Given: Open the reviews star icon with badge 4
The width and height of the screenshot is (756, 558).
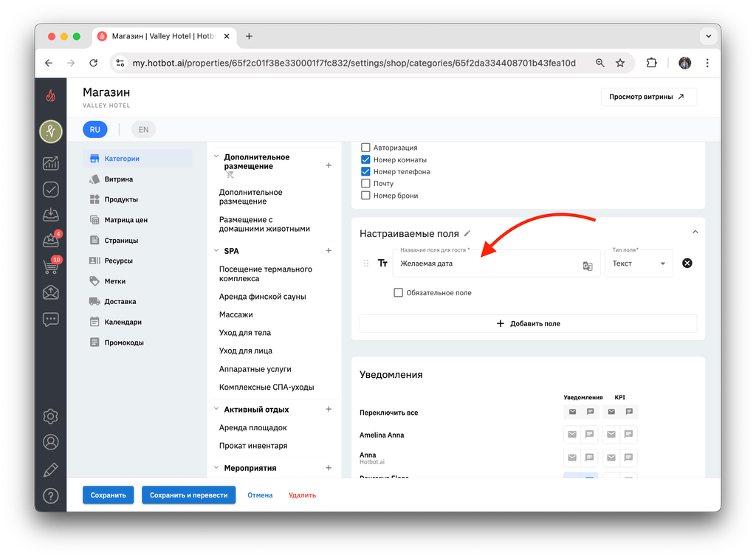Looking at the screenshot, I should (x=51, y=239).
